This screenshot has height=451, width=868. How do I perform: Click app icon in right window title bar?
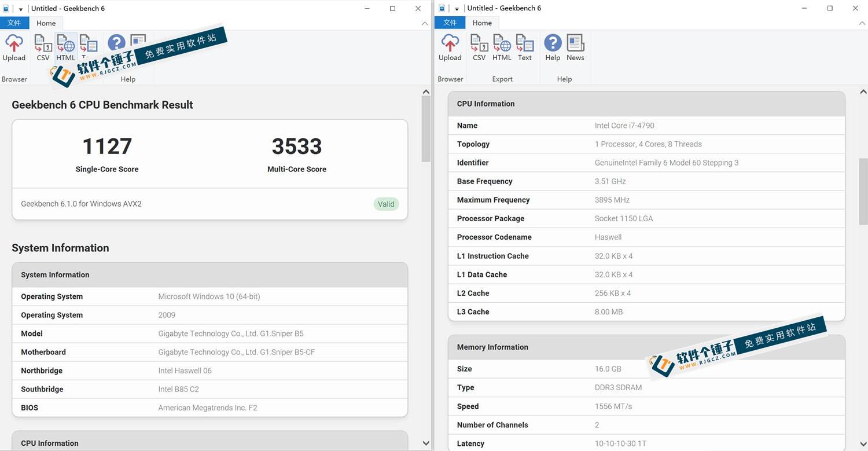443,8
